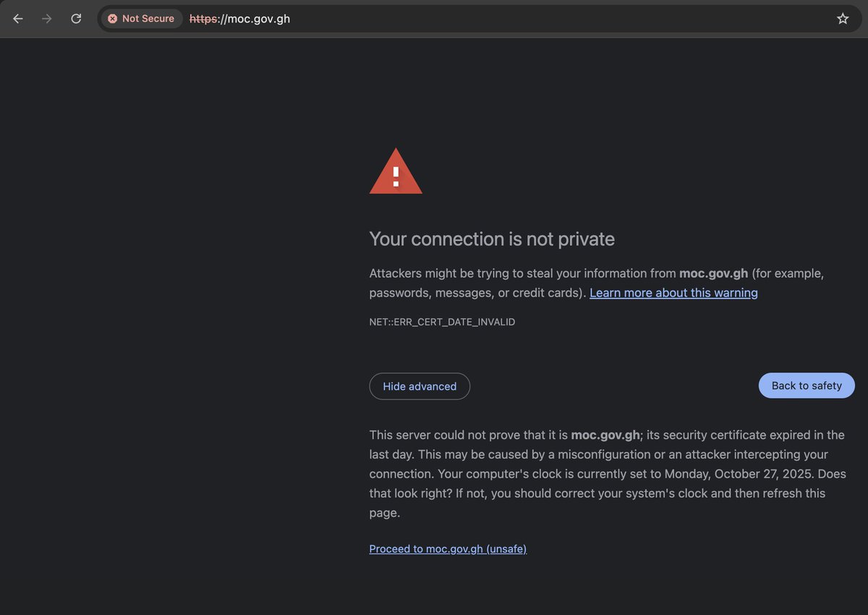
Task: Collapse the advanced warning details
Action: [x=420, y=386]
